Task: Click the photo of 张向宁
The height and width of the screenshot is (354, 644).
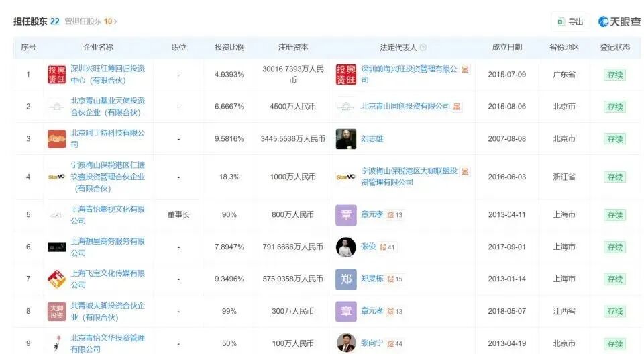Action: pos(346,343)
